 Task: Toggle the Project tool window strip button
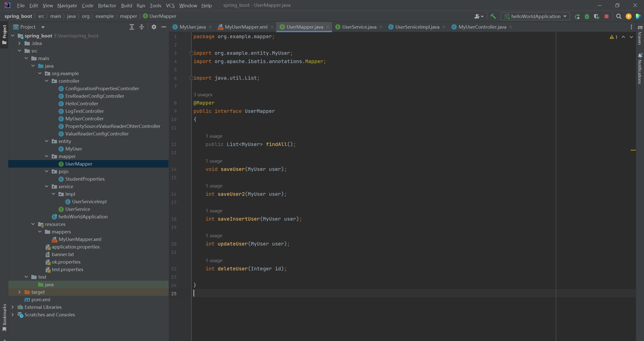click(x=4, y=34)
